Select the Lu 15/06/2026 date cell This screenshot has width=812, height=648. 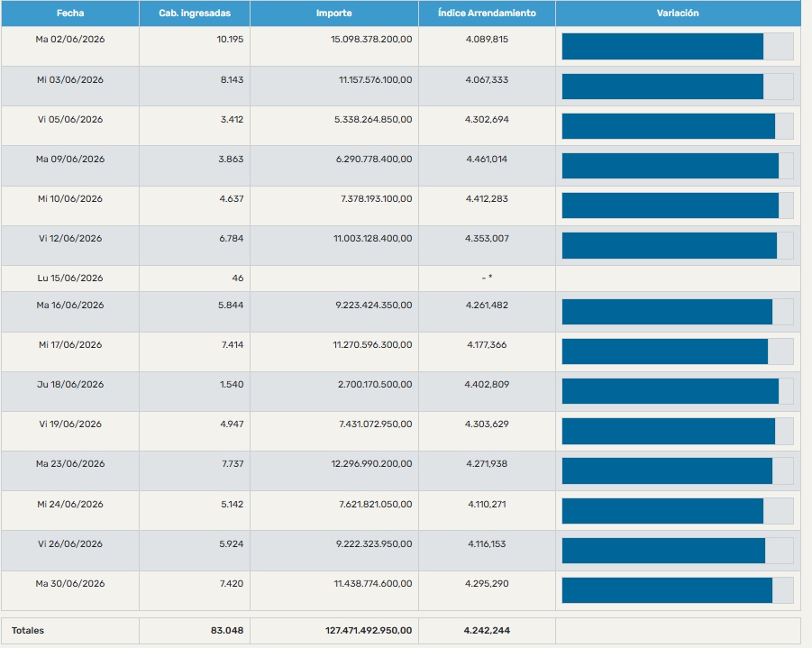[x=70, y=278]
